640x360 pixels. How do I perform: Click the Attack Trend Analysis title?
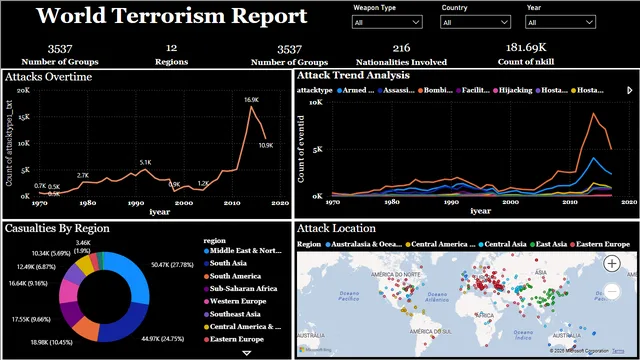point(353,75)
